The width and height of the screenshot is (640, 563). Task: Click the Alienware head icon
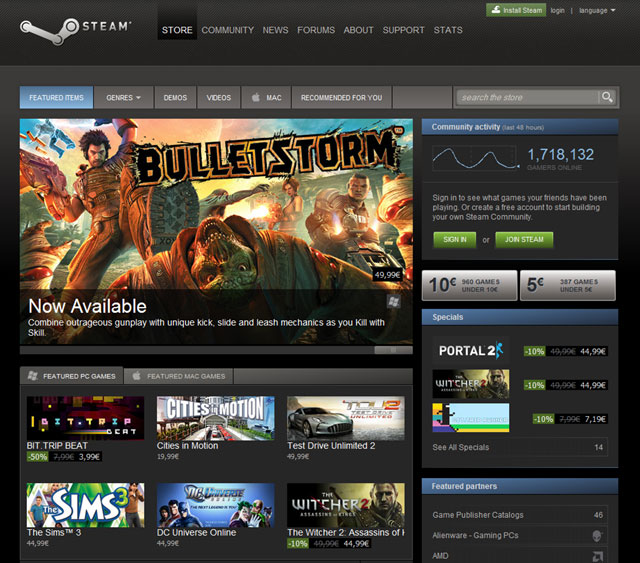(x=597, y=535)
